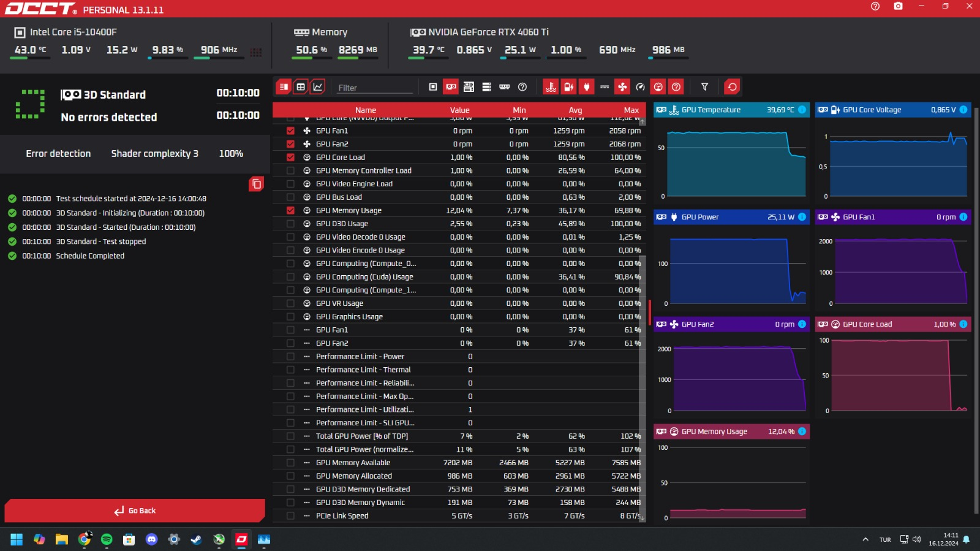This screenshot has height=551, width=980.
Task: Toggle the voltage sensor type filter
Action: (568, 87)
